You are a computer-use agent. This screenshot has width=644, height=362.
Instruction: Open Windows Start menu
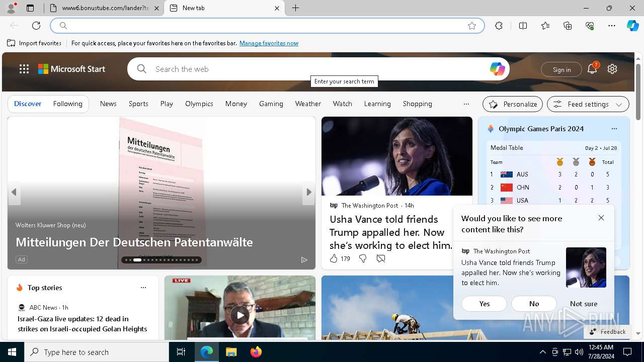(12, 352)
